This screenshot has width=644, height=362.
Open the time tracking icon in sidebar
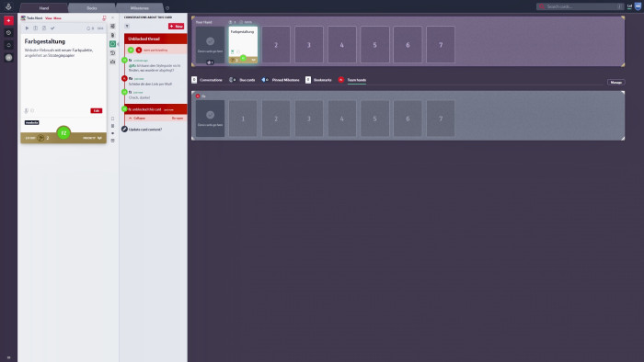click(8, 33)
